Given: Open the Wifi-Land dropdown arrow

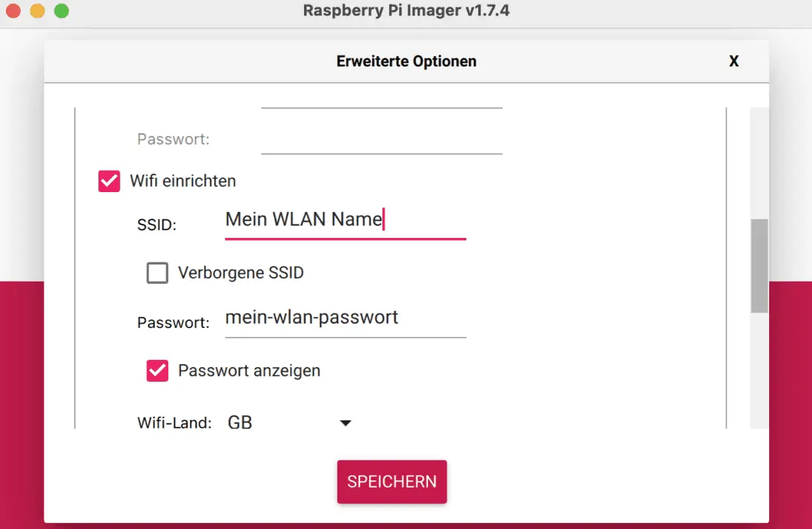Looking at the screenshot, I should [345, 423].
